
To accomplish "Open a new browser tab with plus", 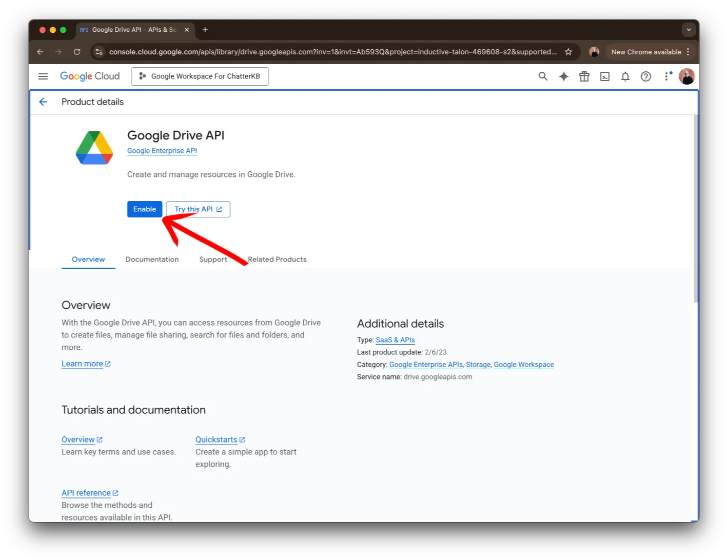I will pos(205,30).
